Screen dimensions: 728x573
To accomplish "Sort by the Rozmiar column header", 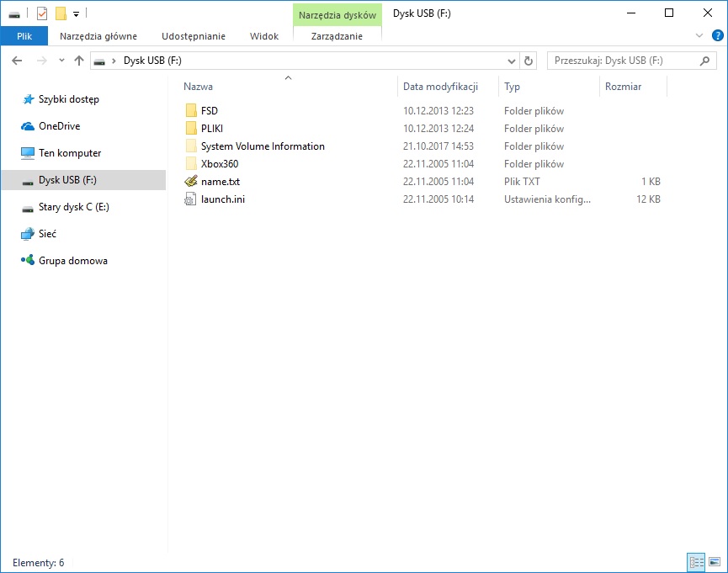I will click(x=623, y=87).
